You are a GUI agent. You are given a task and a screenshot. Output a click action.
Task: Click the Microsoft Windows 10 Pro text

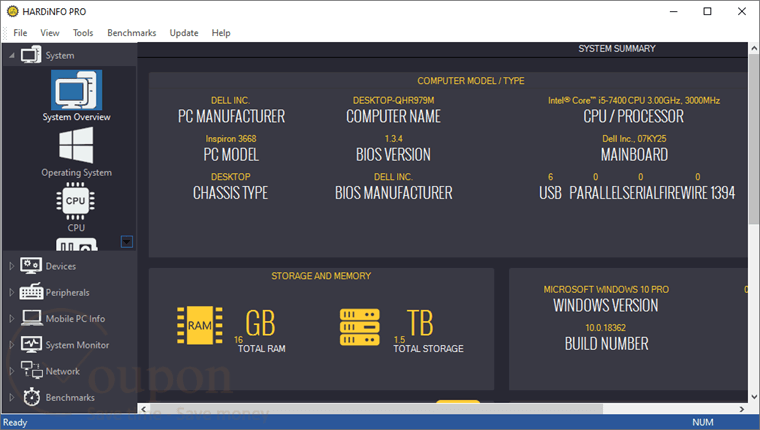606,289
